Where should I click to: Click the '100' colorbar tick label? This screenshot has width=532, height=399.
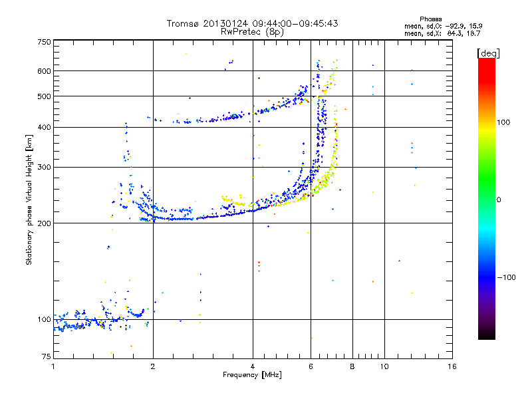pos(503,122)
